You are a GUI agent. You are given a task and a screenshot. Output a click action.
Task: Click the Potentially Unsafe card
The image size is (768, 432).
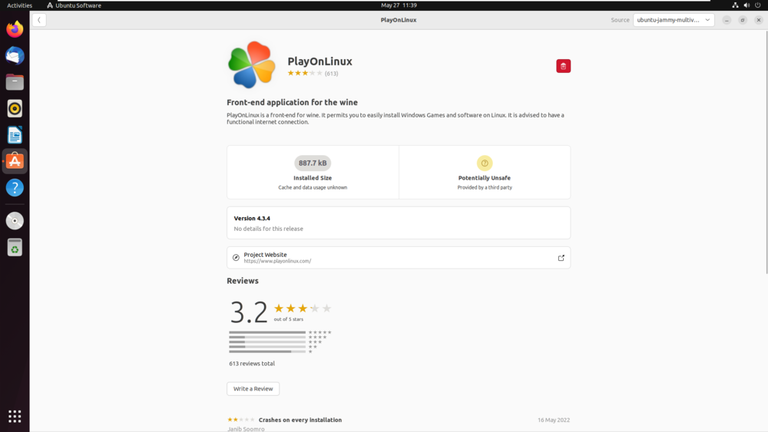pos(484,172)
